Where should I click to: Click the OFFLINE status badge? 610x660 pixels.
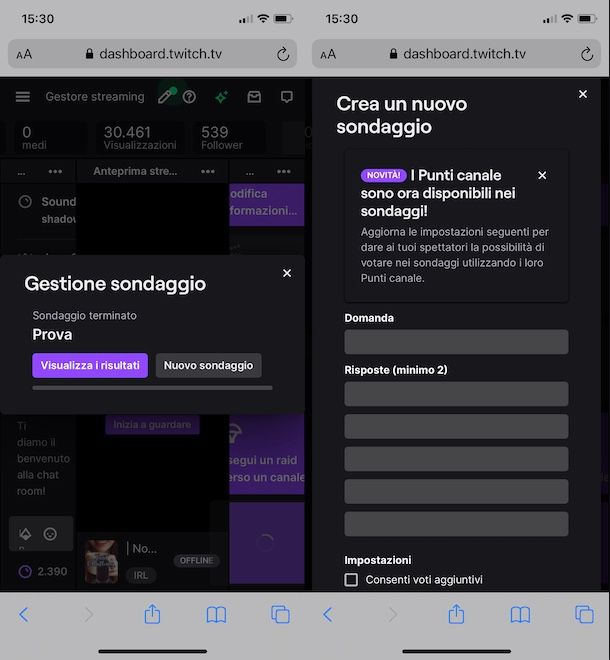196,560
